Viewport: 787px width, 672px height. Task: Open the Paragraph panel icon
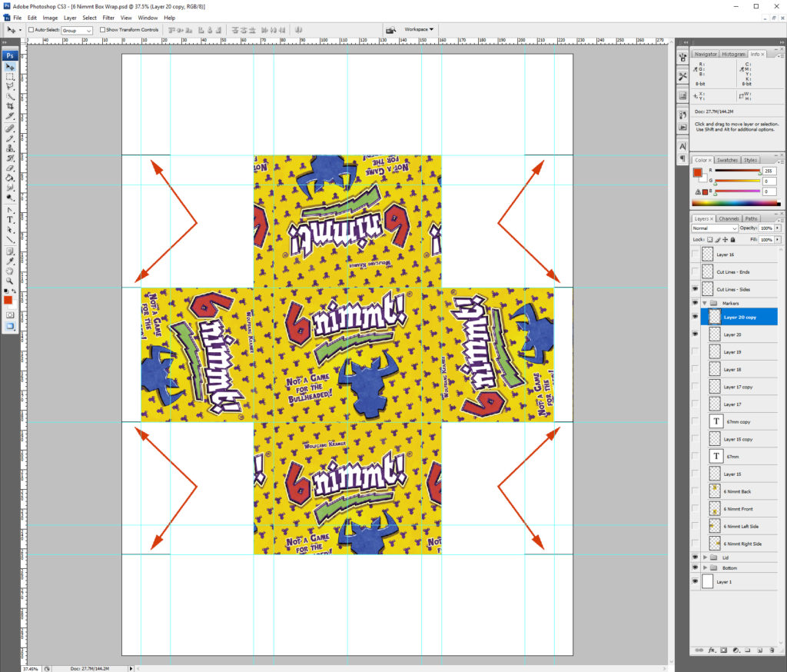pyautogui.click(x=682, y=158)
